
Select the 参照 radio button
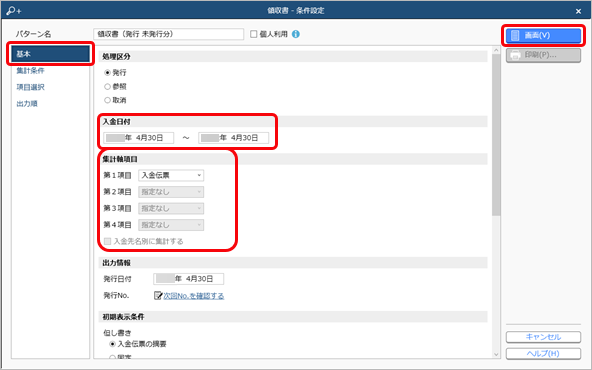coord(108,86)
